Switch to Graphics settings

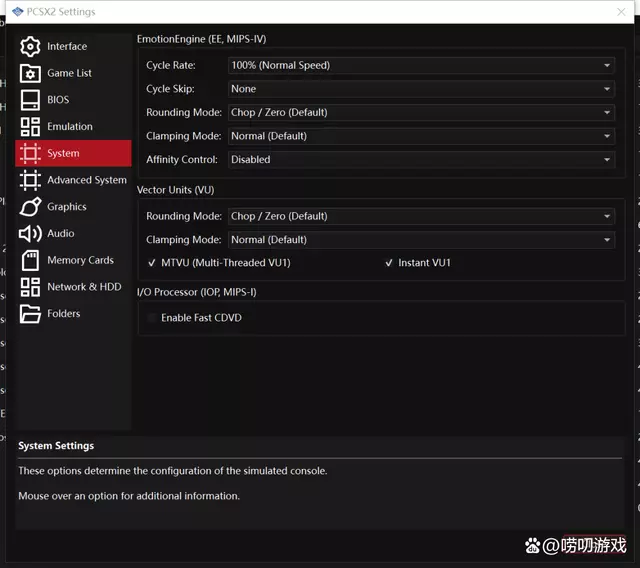pyautogui.click(x=73, y=207)
